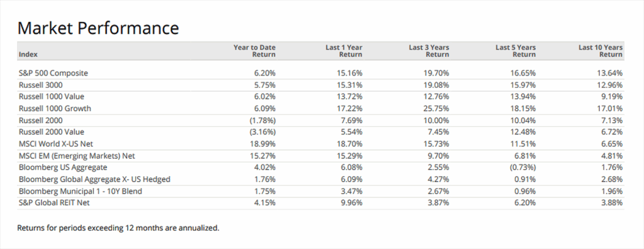Click the Russell 1000 Value index name
Image resolution: width=644 pixels, height=249 pixels.
pyautogui.click(x=52, y=97)
